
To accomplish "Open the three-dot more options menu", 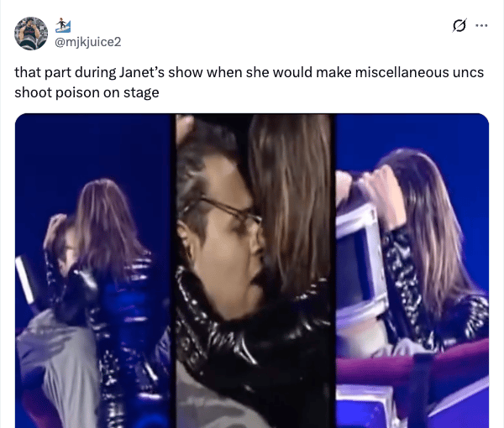I will [481, 25].
